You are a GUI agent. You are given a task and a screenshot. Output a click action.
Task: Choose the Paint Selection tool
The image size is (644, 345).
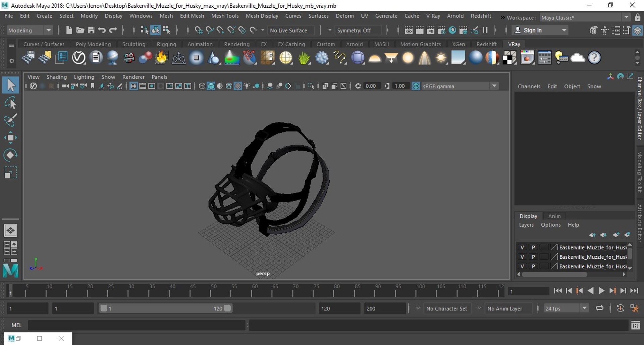pos(10,120)
